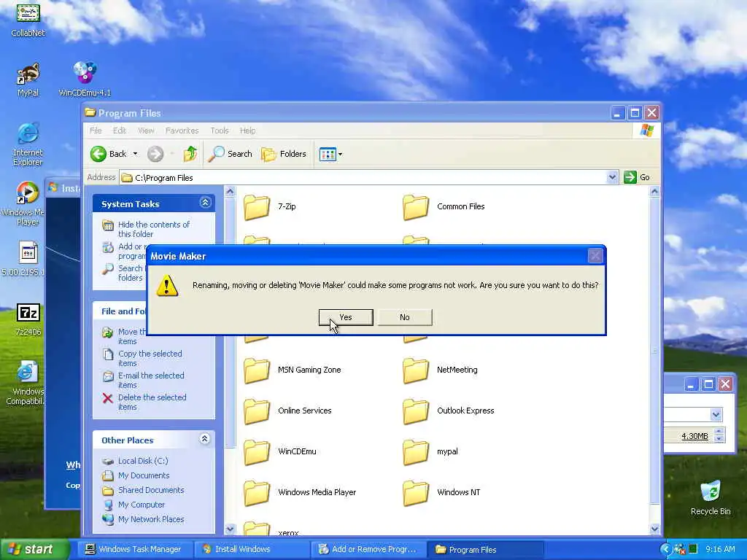Viewport: 747px width, 560px height.
Task: Click the 9:16 AM tray clock
Action: (720, 550)
